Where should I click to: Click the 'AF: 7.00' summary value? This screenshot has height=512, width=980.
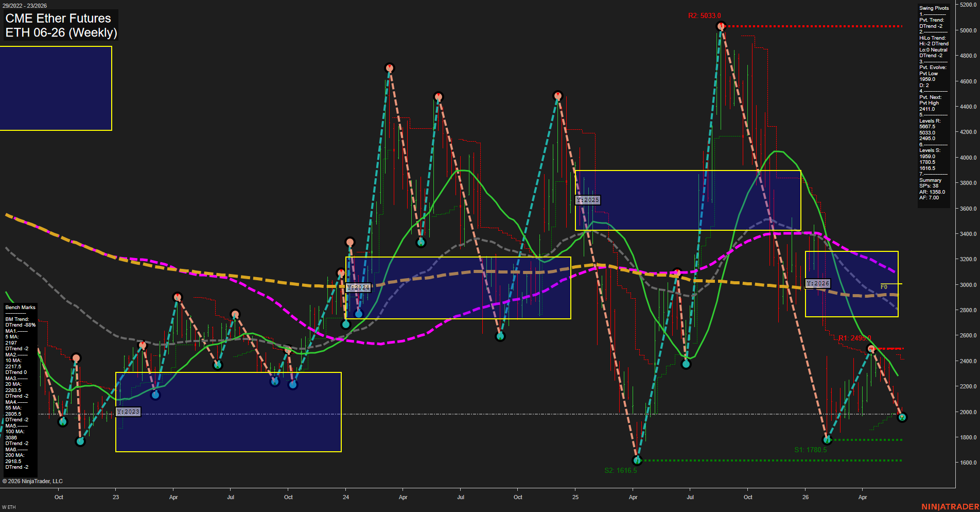[x=929, y=198]
